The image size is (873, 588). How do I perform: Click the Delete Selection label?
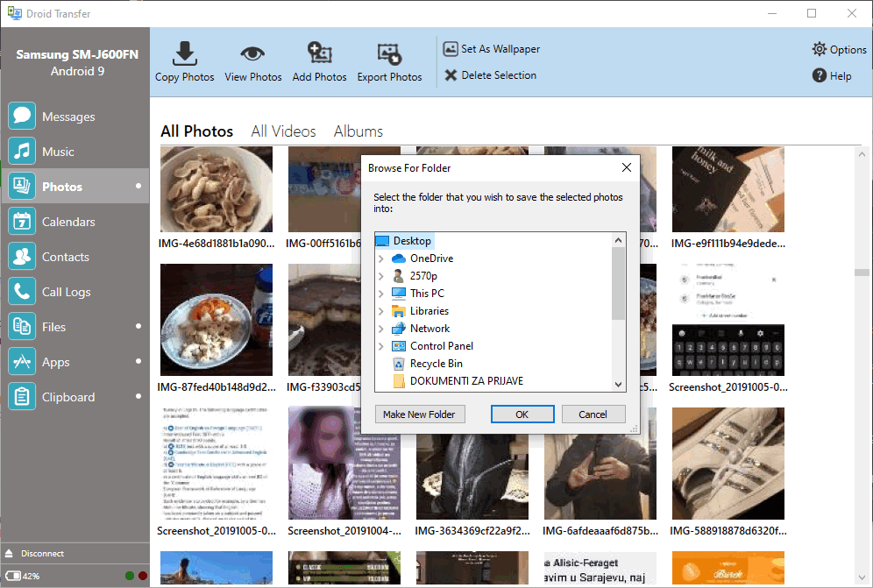[x=499, y=75]
